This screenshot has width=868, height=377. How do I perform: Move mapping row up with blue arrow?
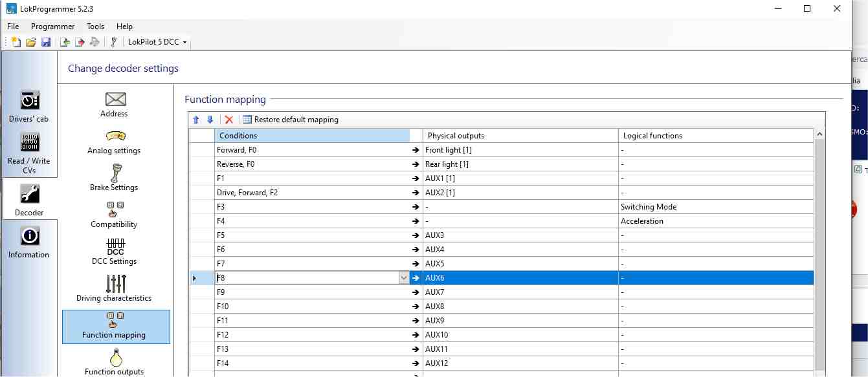[196, 120]
